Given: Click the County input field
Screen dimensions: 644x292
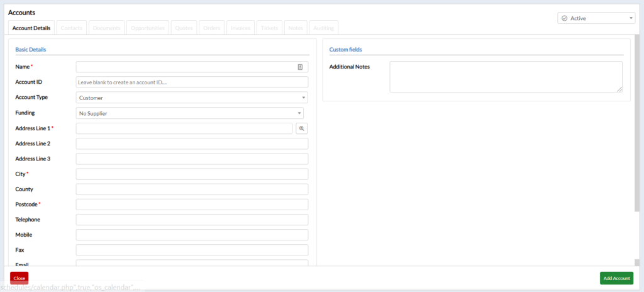Looking at the screenshot, I should click(192, 189).
